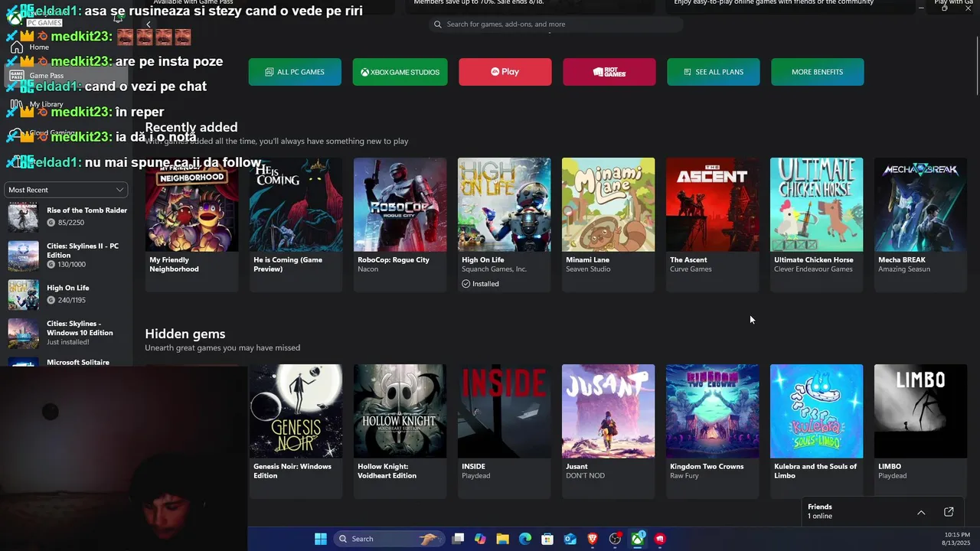Open the EA Play collection button

click(x=505, y=72)
